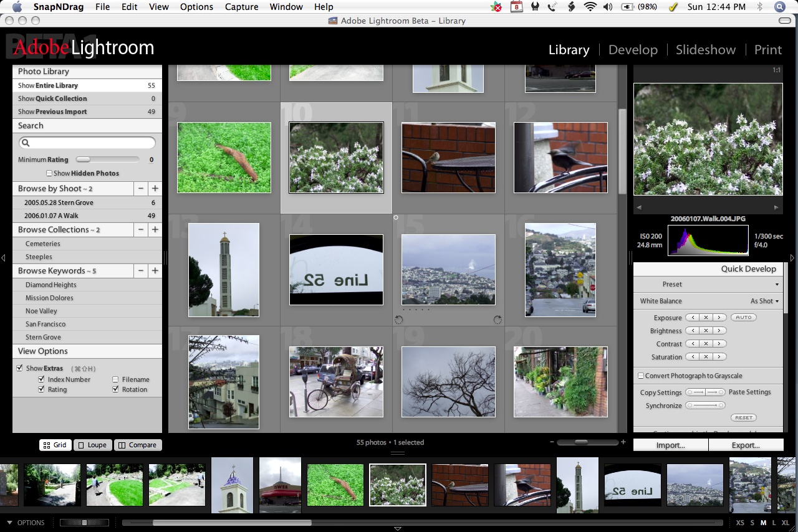Click the Import... button
The image size is (798, 532).
pyautogui.click(x=670, y=445)
